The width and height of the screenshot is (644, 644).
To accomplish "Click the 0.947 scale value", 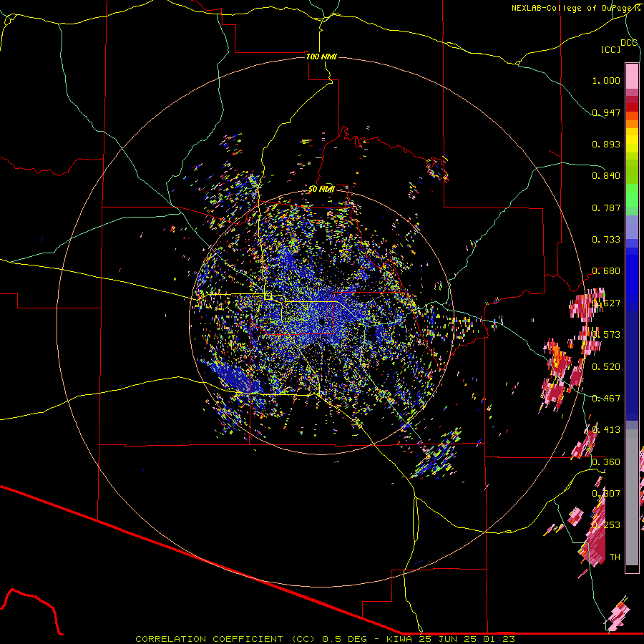I will tap(606, 112).
